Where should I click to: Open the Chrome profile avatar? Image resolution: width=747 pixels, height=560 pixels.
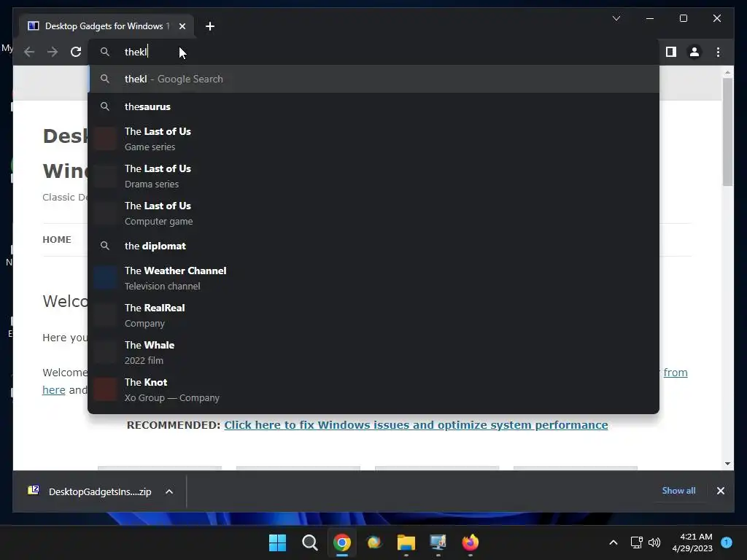point(694,52)
